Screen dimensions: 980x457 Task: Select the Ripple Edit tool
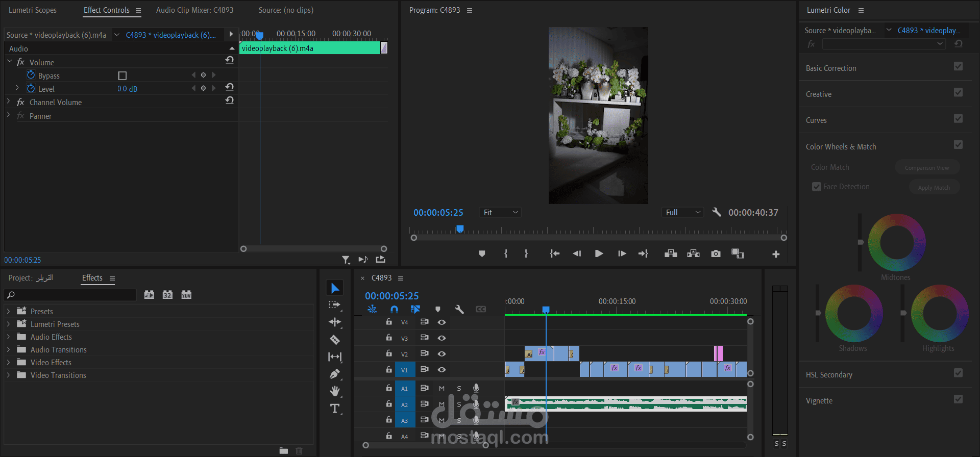[335, 322]
